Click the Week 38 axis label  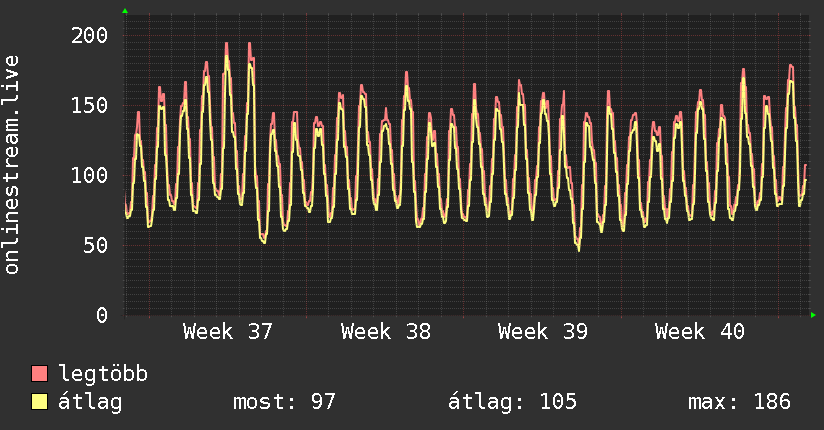pos(385,332)
